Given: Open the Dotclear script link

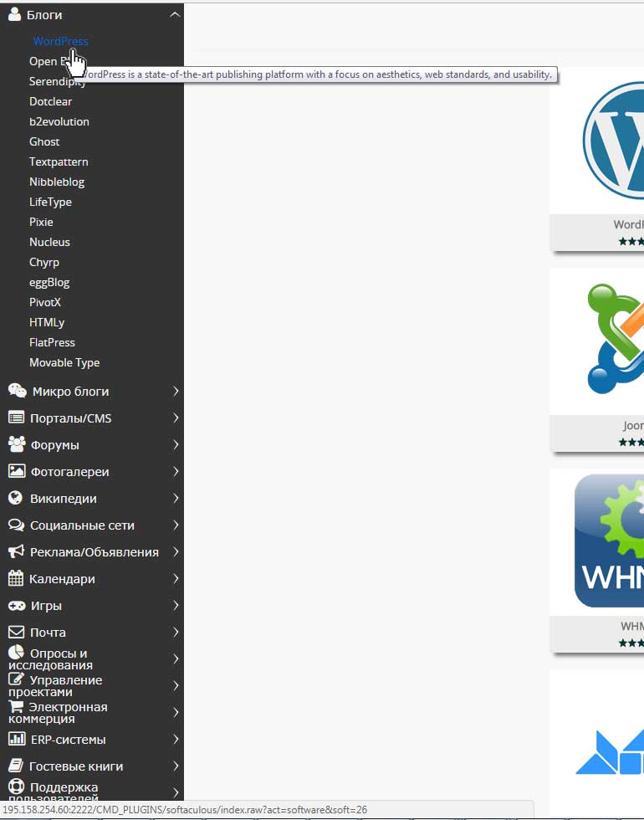Looking at the screenshot, I should pos(50,101).
